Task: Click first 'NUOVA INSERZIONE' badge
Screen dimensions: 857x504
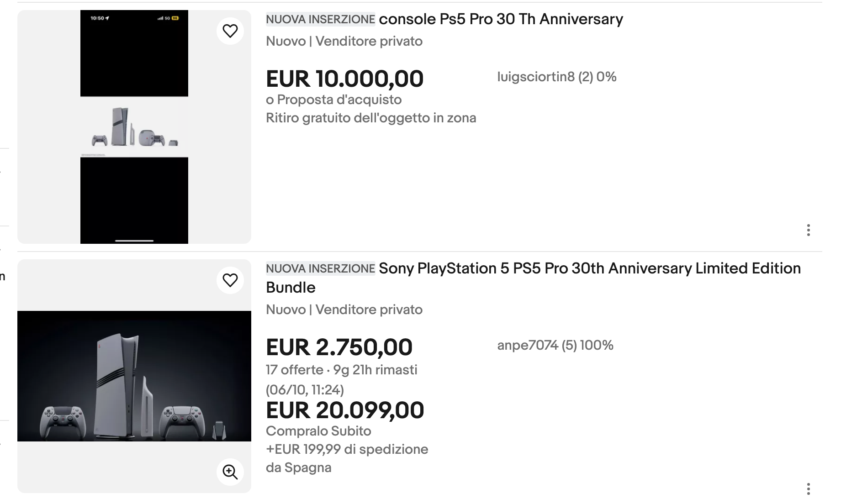Action: [320, 19]
